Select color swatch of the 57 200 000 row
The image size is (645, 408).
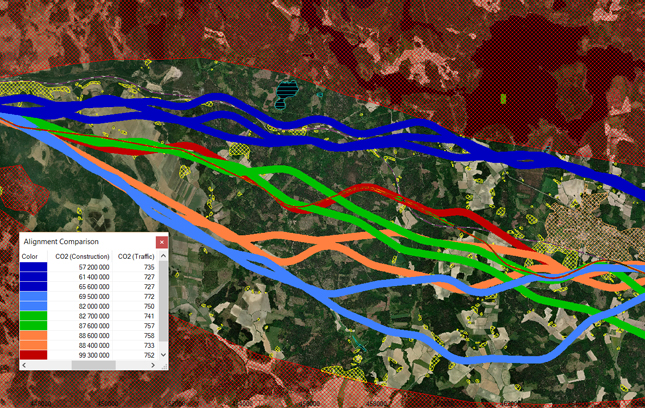coord(33,267)
